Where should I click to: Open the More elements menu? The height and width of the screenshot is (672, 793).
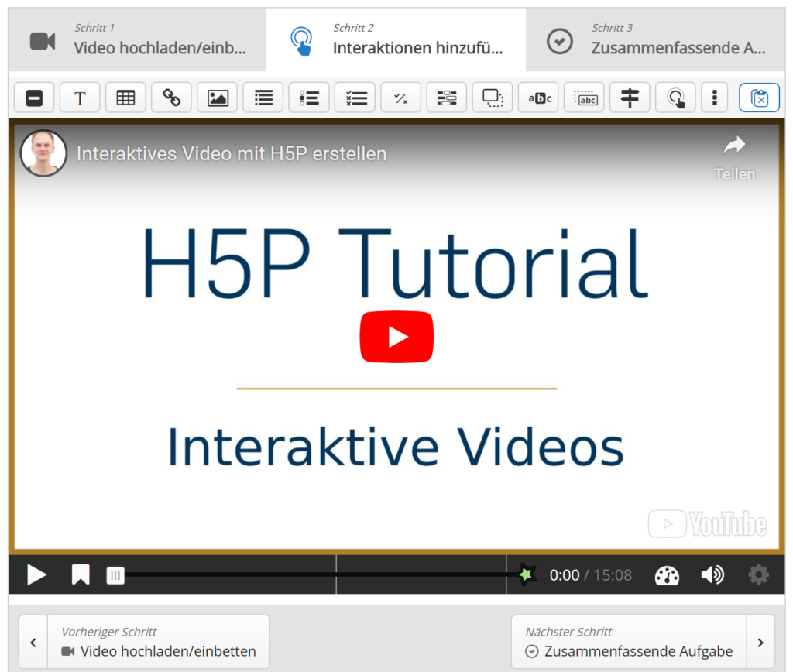[x=715, y=98]
